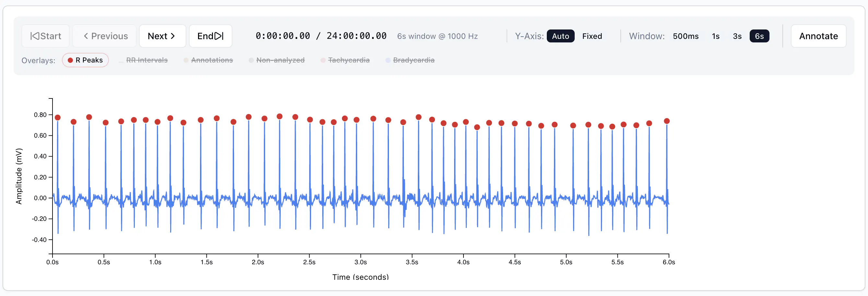Click the first R peak marker
This screenshot has width=868, height=296.
click(58, 118)
